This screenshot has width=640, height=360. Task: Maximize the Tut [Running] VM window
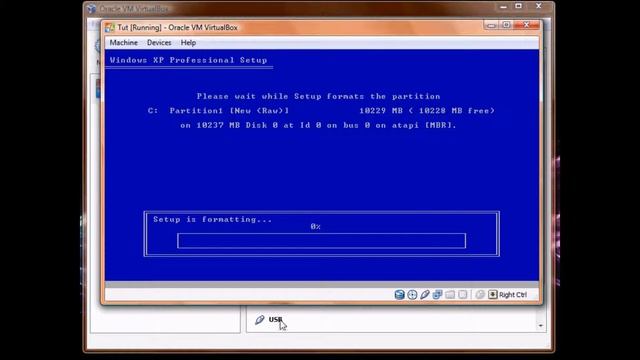pos(506,25)
